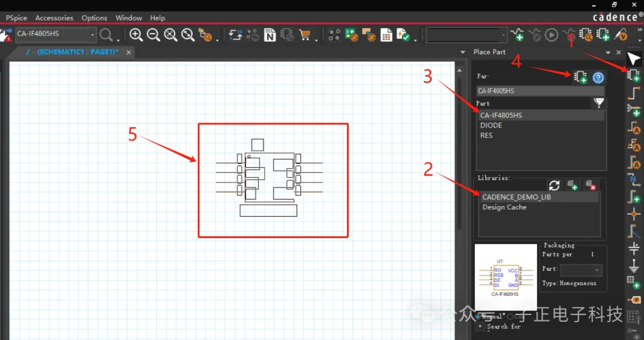Click the off-page connector P tag icon
The height and width of the screenshot is (340, 644).
pyautogui.click(x=634, y=300)
